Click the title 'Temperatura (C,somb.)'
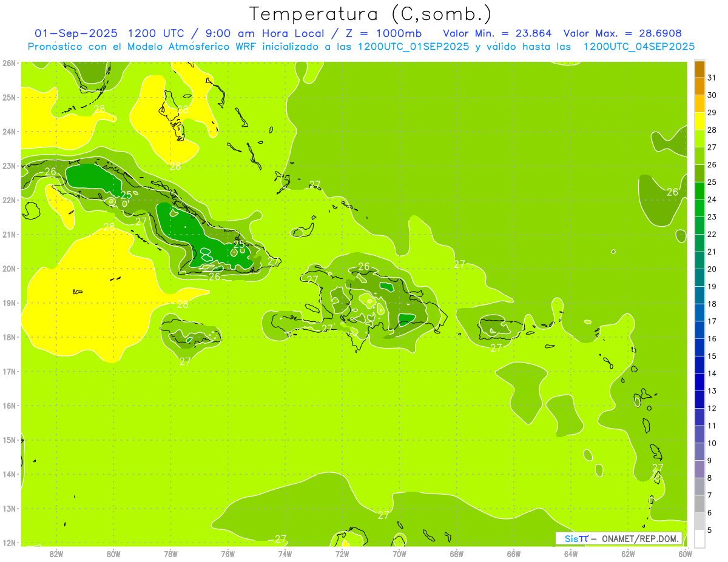This screenshot has height=562, width=728. (x=370, y=15)
